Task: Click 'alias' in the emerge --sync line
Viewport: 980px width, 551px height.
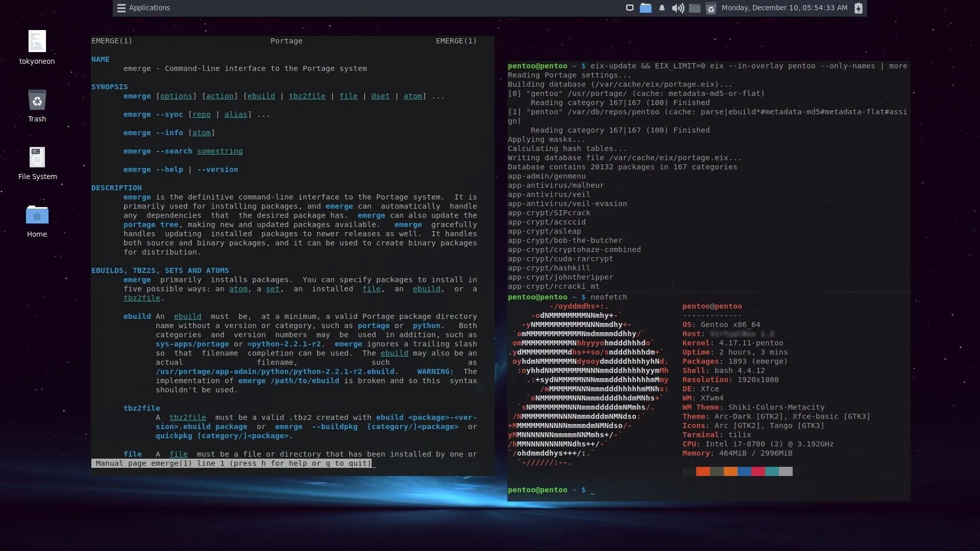Action: (236, 115)
